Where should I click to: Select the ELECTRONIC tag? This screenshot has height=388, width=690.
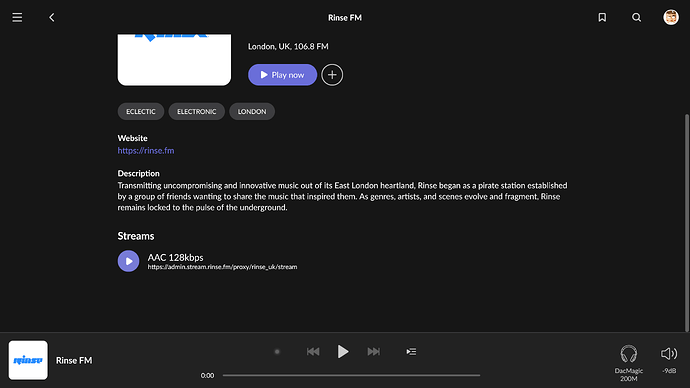click(197, 111)
